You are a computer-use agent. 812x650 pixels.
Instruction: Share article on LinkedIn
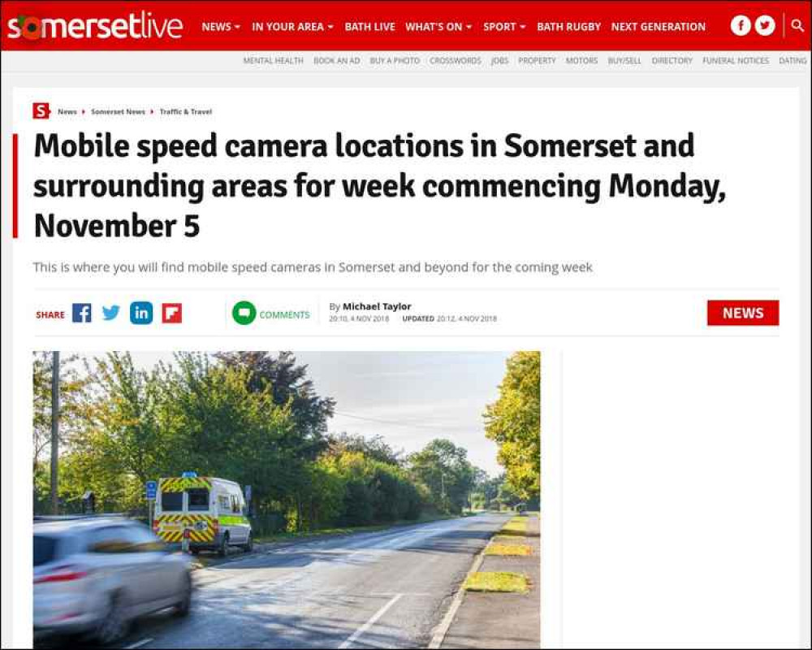coord(141,313)
